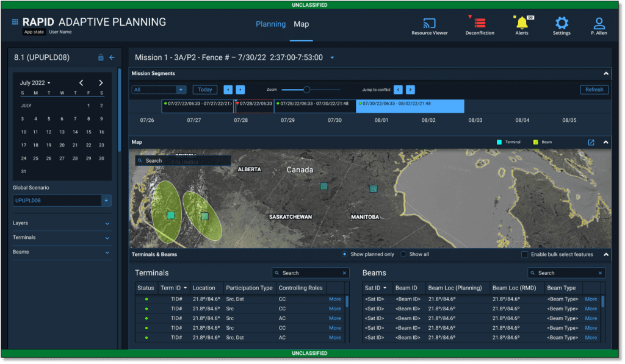Sort by Term ID column dropdown
625x364 pixels.
185,288
